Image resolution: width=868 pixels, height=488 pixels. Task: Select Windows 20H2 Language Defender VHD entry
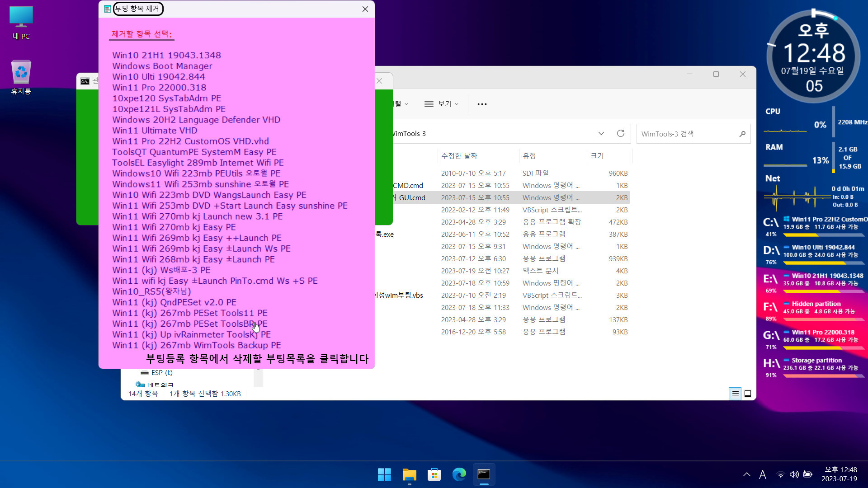[x=196, y=120]
